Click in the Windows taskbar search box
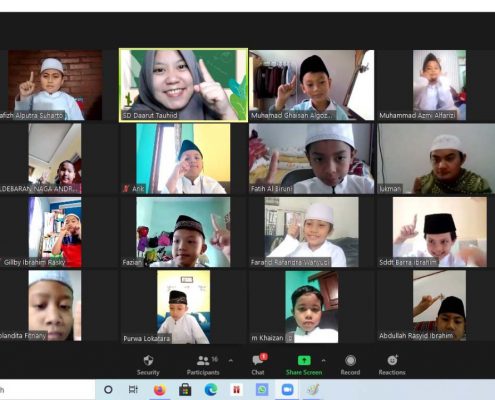The image size is (495, 400). tap(47, 389)
